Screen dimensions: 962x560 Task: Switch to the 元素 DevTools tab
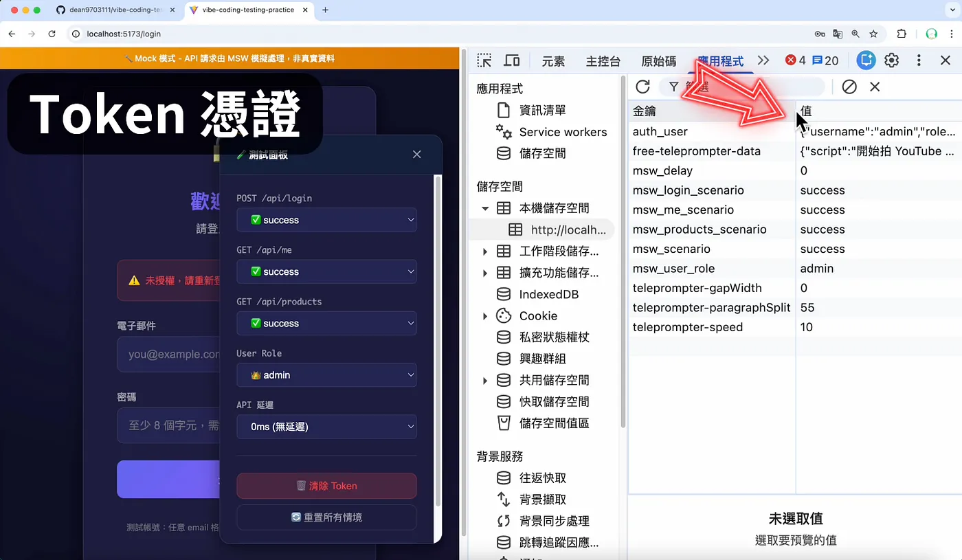coord(553,61)
